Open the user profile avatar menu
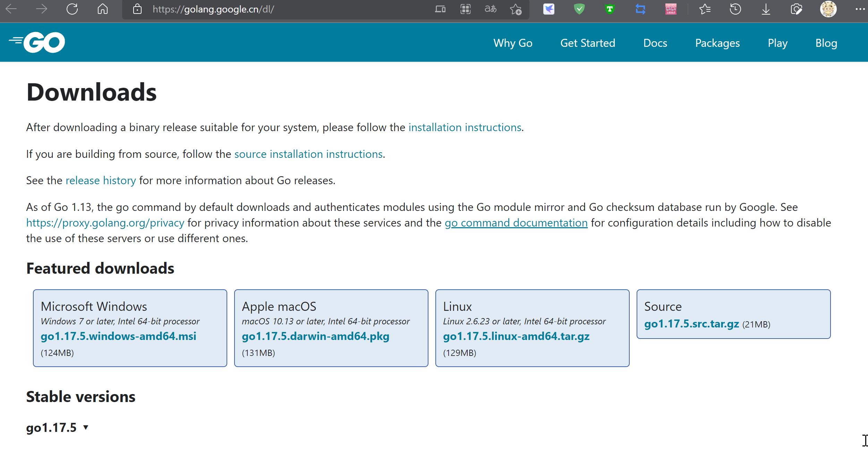The image size is (868, 452). pos(828,9)
